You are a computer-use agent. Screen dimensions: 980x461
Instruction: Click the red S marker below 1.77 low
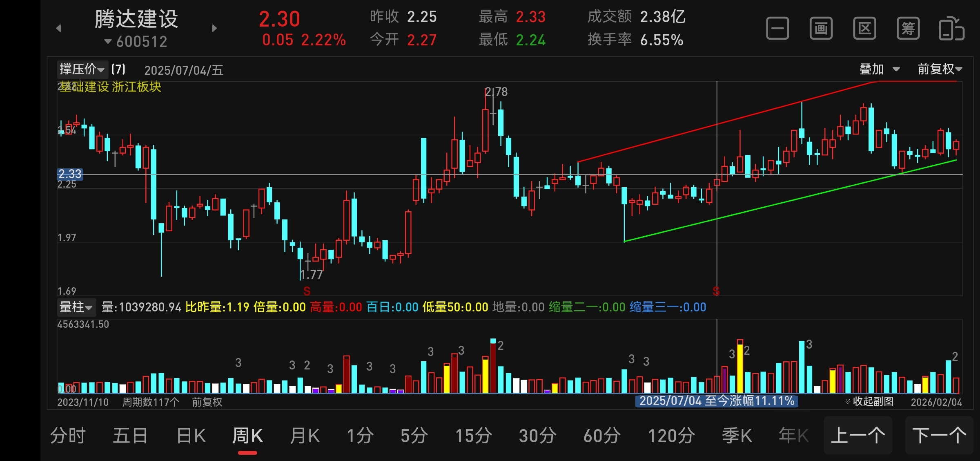point(307,291)
